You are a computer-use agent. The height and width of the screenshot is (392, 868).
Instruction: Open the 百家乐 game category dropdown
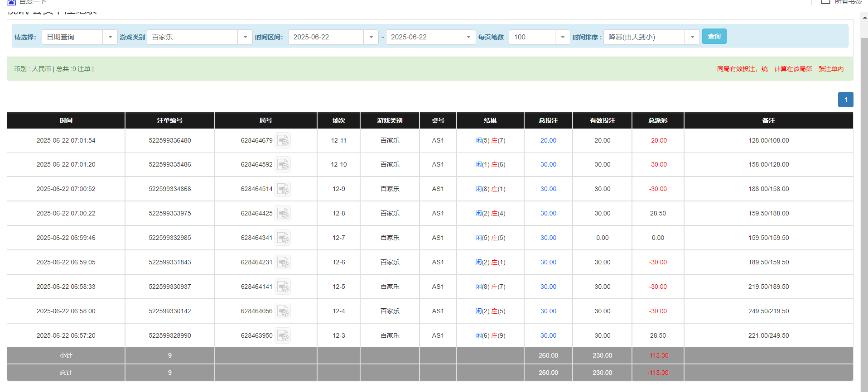[245, 37]
